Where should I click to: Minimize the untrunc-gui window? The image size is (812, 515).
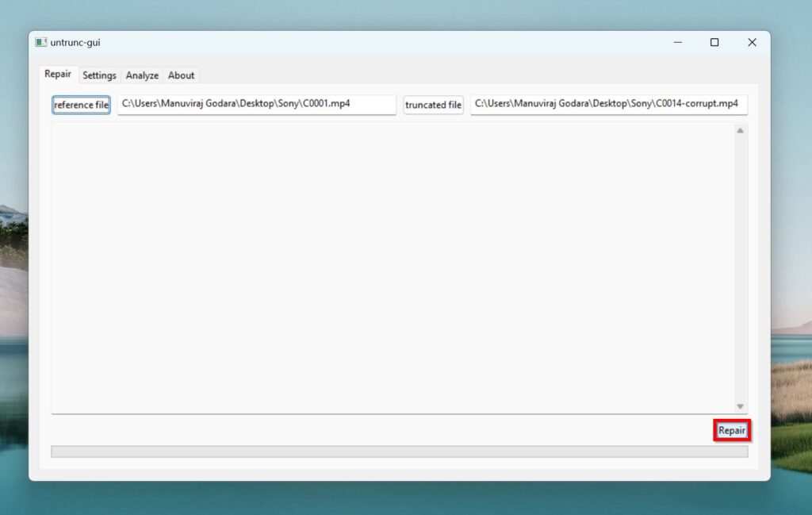[x=677, y=43]
